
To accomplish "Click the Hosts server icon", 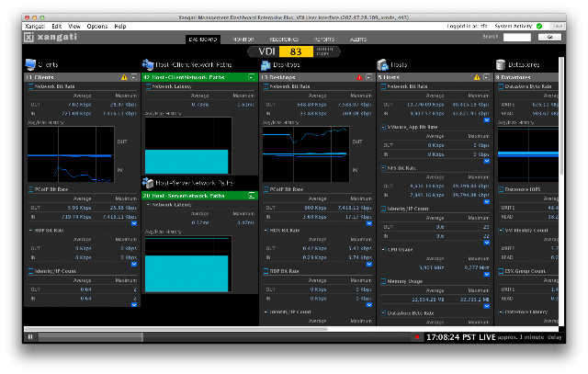I will (x=382, y=64).
